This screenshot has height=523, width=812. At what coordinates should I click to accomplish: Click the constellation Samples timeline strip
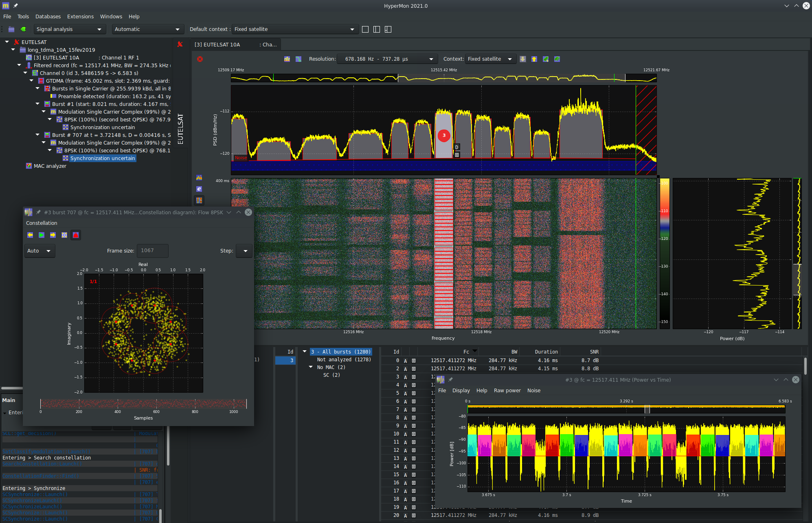tap(143, 404)
